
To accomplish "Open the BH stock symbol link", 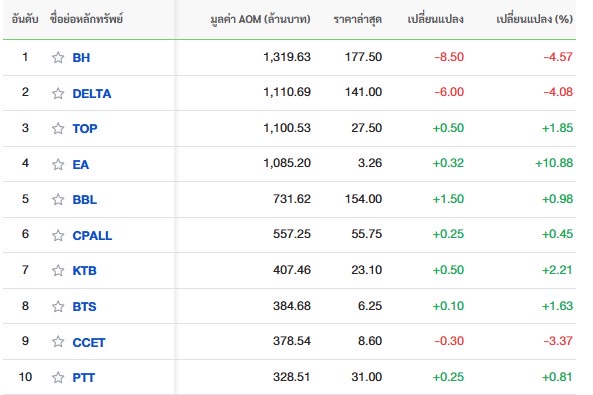I will pyautogui.click(x=81, y=58).
